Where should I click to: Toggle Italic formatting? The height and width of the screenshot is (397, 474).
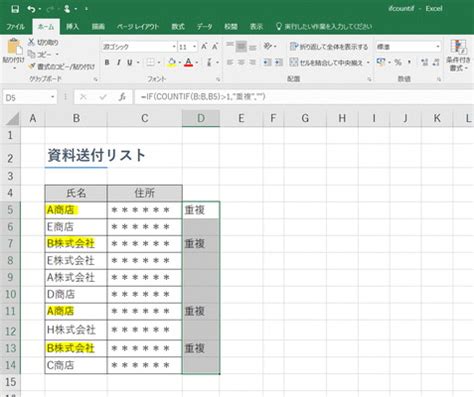point(118,62)
